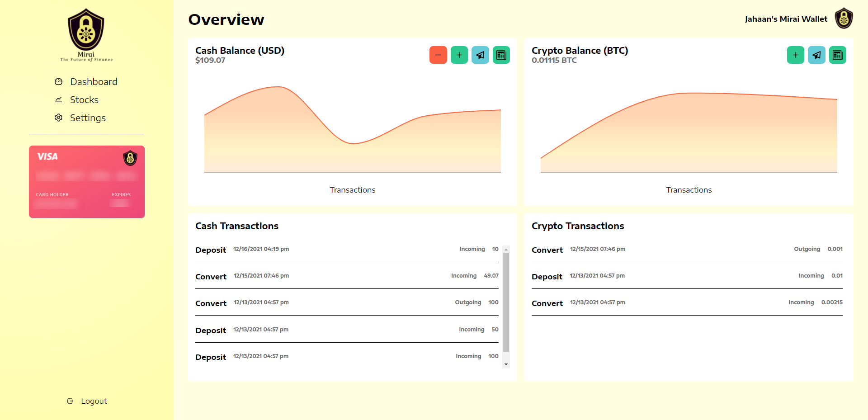Open the Stocks page
This screenshot has width=868, height=420.
84,100
